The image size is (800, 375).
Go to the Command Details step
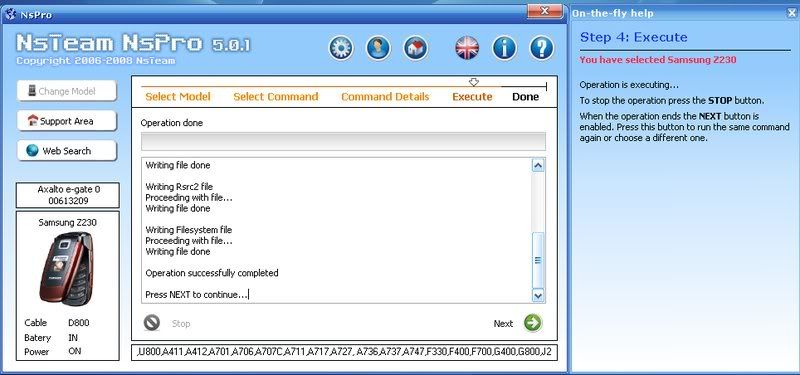click(x=385, y=97)
